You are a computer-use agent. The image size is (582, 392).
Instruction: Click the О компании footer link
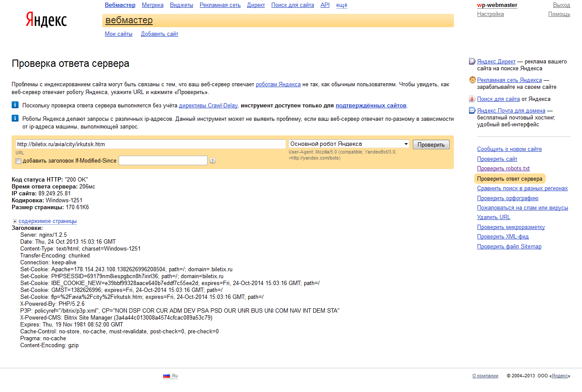pos(485,376)
